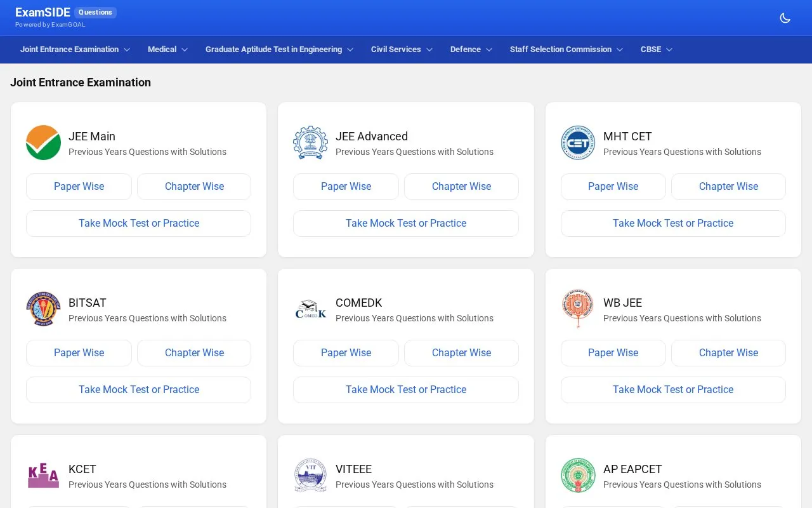Click the MHT CET logo icon
The width and height of the screenshot is (812, 508).
point(578,143)
